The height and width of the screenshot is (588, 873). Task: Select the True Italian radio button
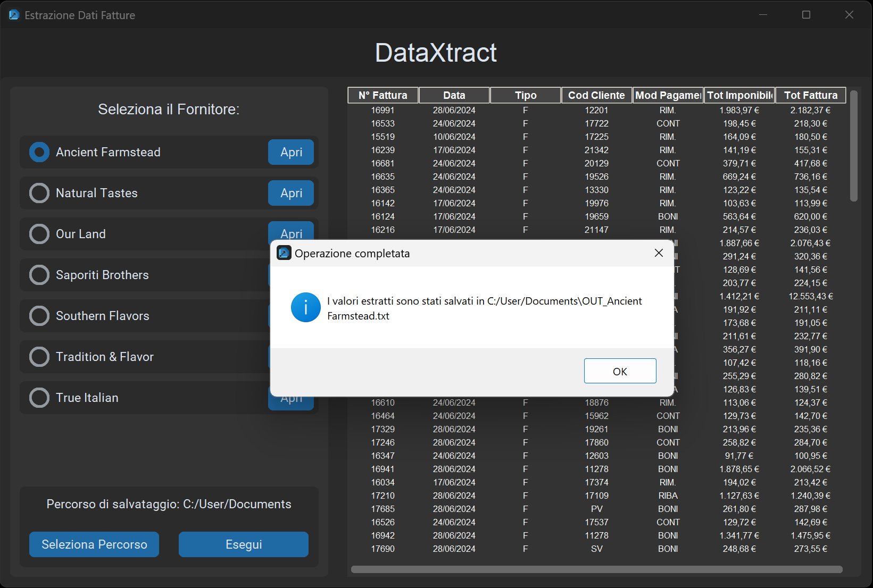(x=39, y=398)
